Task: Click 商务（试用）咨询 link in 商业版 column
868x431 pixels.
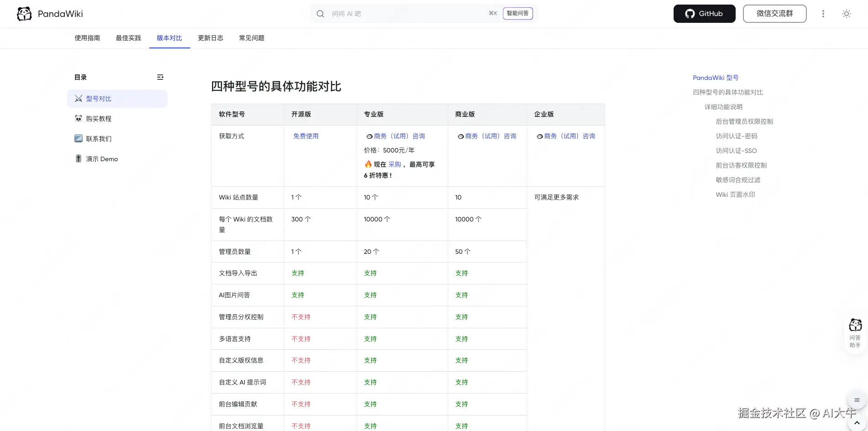Action: (487, 136)
